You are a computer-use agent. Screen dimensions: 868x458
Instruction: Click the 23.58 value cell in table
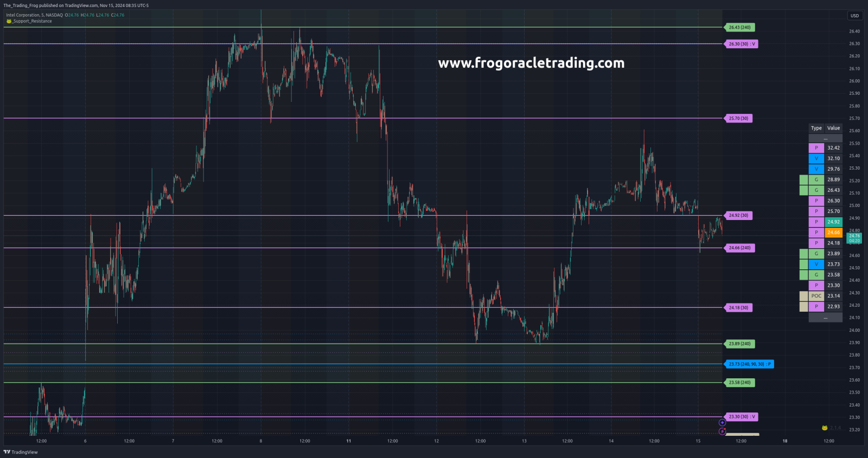(x=834, y=275)
